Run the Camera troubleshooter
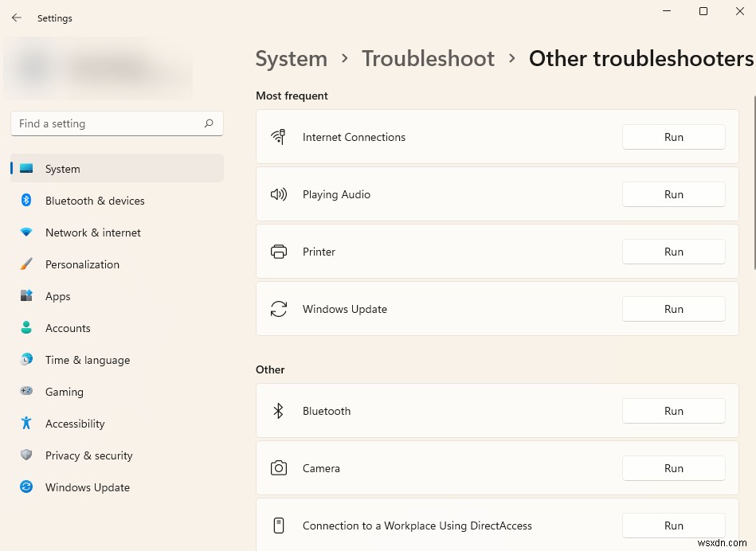 673,468
